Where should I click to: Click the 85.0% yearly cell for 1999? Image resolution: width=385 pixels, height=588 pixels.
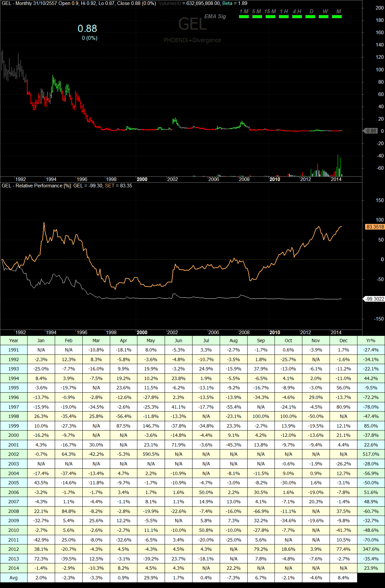click(371, 426)
